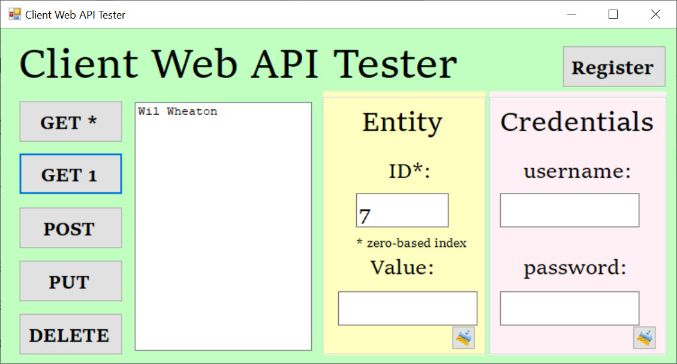The width and height of the screenshot is (677, 364).
Task: Click the app icon in the title bar
Action: [x=14, y=14]
